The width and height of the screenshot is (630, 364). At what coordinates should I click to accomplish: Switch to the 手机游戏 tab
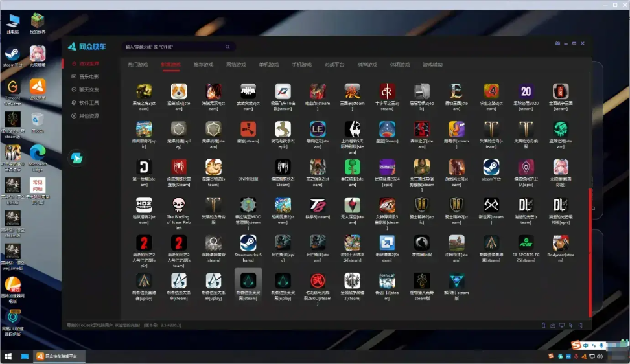click(x=301, y=65)
